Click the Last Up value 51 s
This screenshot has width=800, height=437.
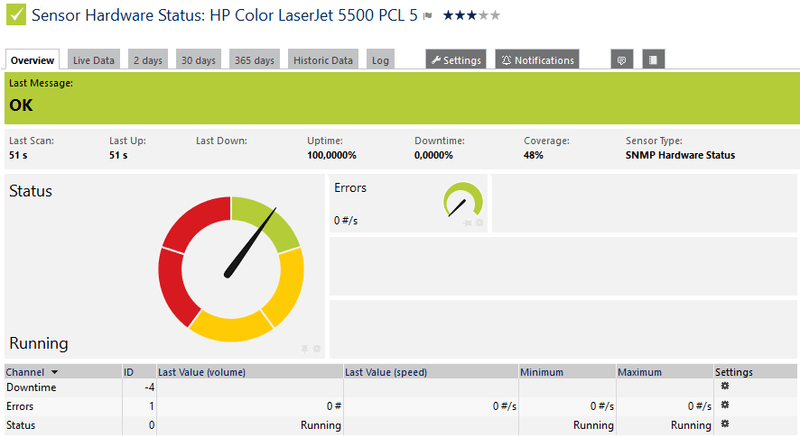click(118, 156)
